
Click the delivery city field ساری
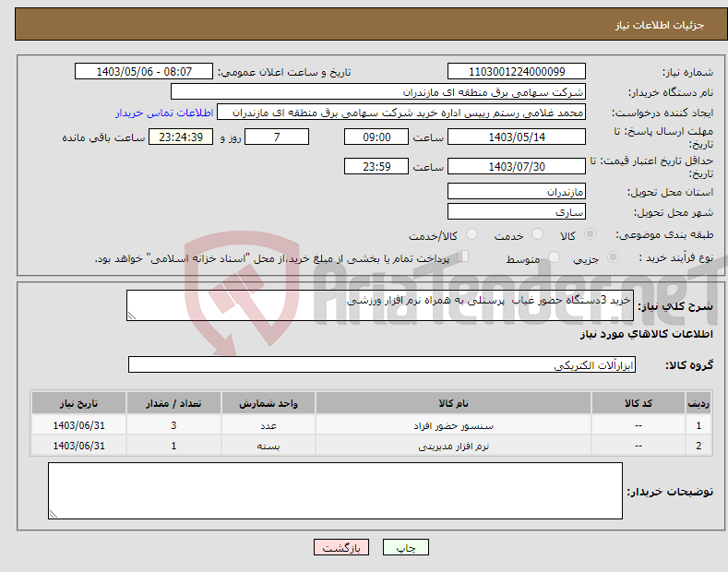pyautogui.click(x=517, y=211)
